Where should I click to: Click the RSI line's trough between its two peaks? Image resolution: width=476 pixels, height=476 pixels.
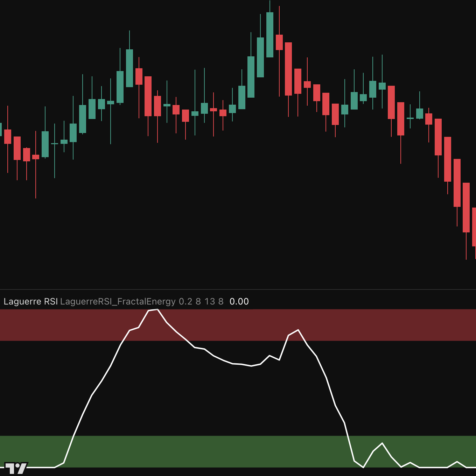pos(251,366)
